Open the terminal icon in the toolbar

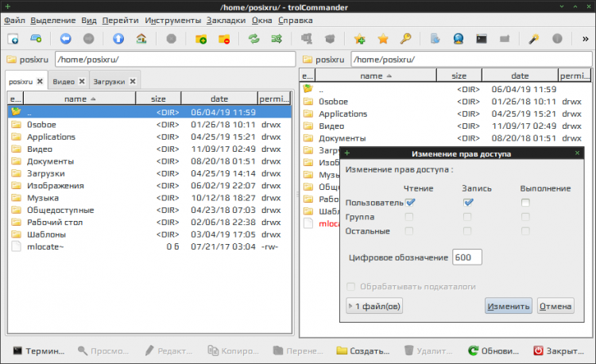[482, 38]
